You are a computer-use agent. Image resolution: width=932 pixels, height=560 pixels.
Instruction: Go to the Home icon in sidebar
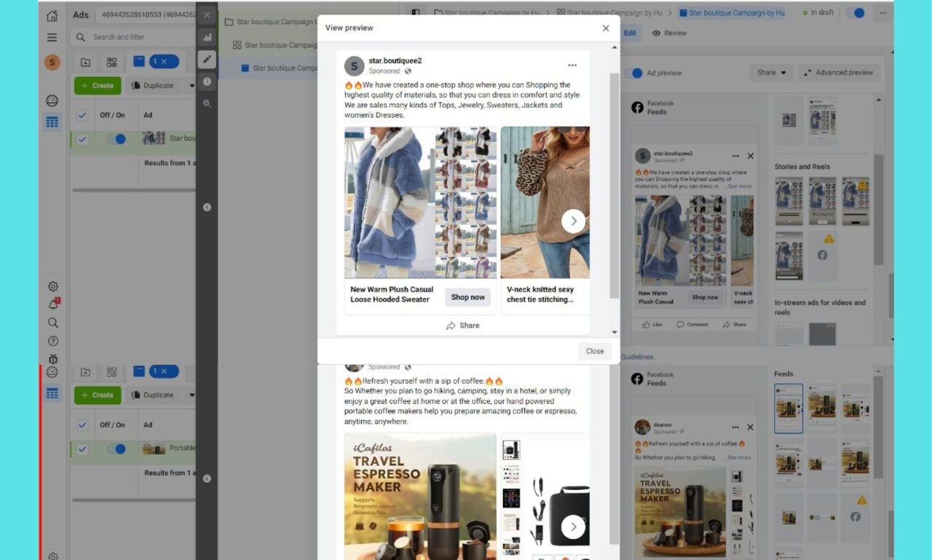click(x=52, y=15)
